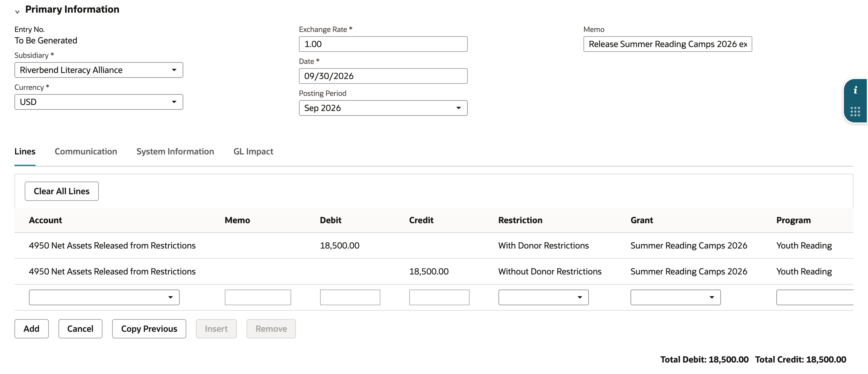Open the Subsidiary dropdown

99,70
